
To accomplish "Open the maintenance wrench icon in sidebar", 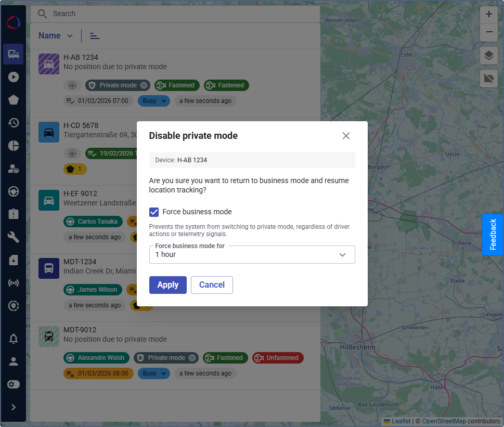I will point(13,237).
